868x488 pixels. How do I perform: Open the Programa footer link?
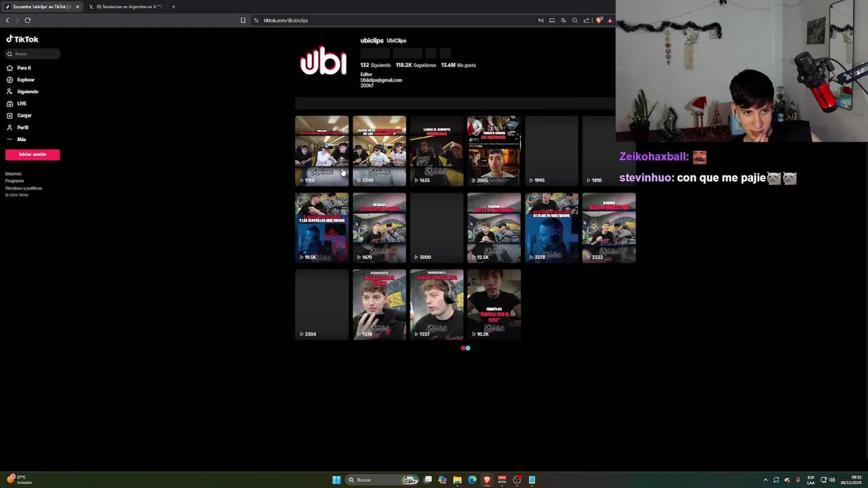tap(14, 181)
